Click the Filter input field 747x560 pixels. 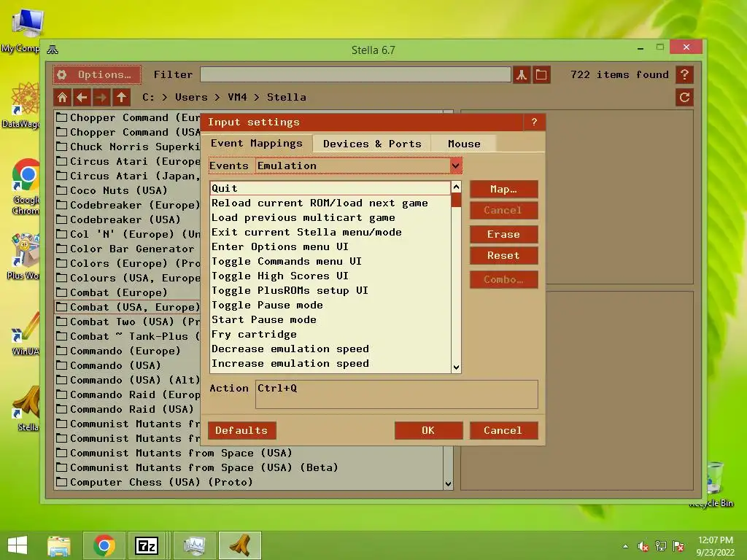point(355,75)
